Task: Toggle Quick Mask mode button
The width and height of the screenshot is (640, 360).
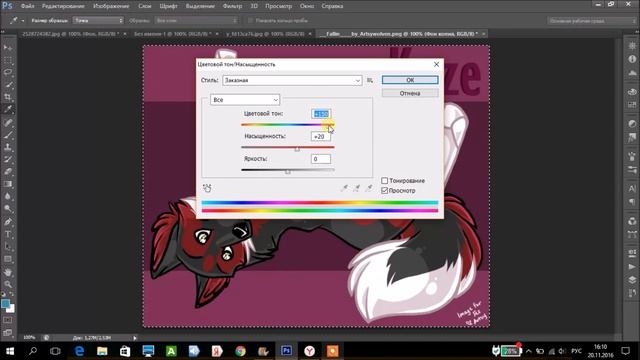Action: pos(8,320)
